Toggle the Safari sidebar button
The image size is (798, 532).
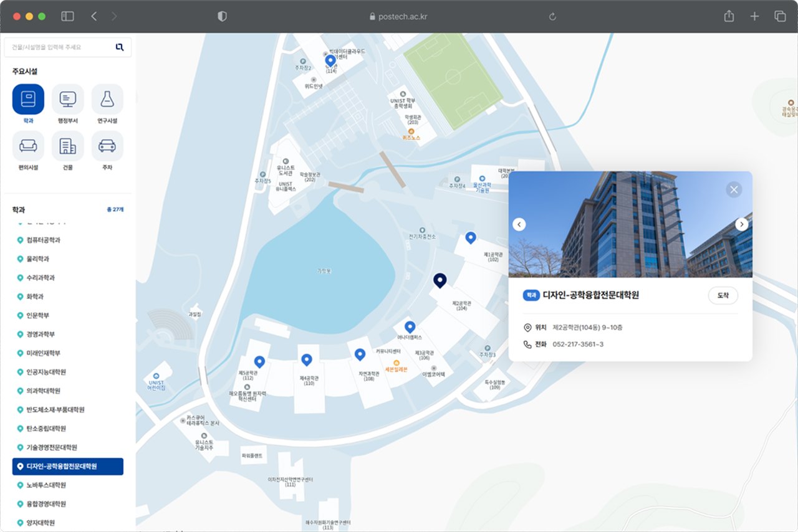coord(68,17)
